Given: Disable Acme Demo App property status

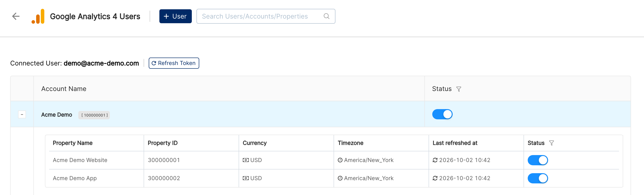Looking at the screenshot, I should pos(538,178).
